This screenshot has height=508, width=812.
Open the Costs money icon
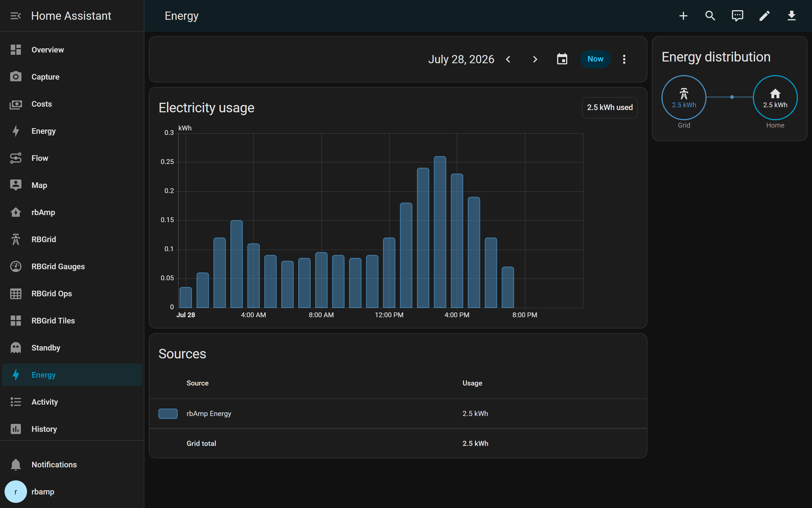point(16,104)
